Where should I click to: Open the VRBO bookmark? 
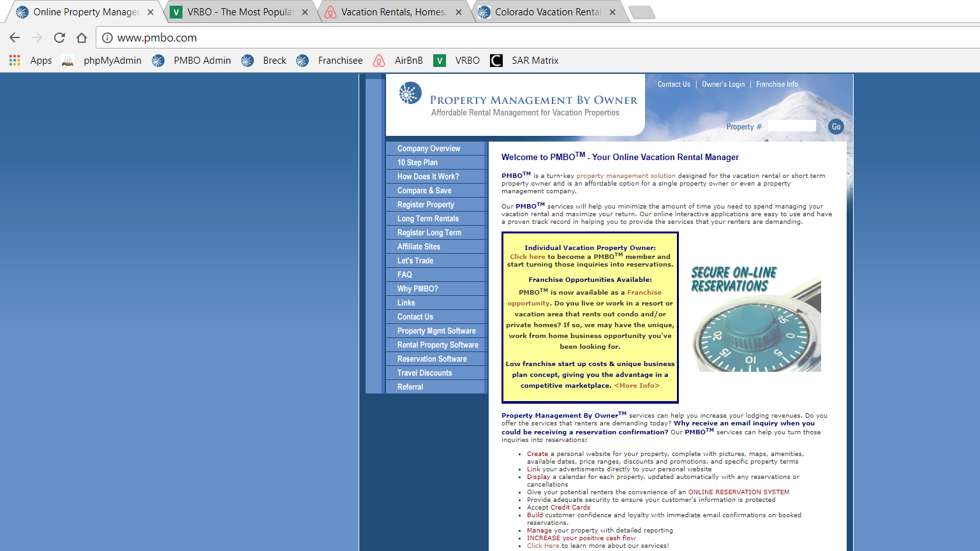(456, 60)
